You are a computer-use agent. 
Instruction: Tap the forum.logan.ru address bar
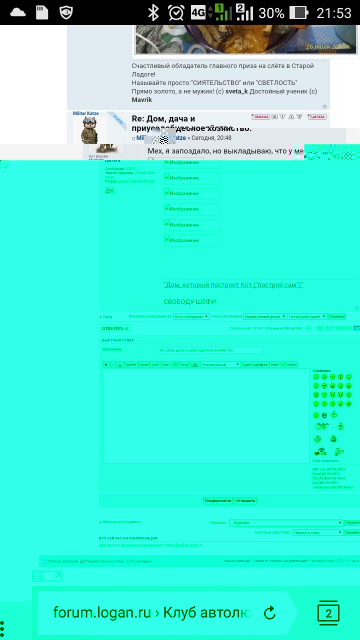point(151,613)
